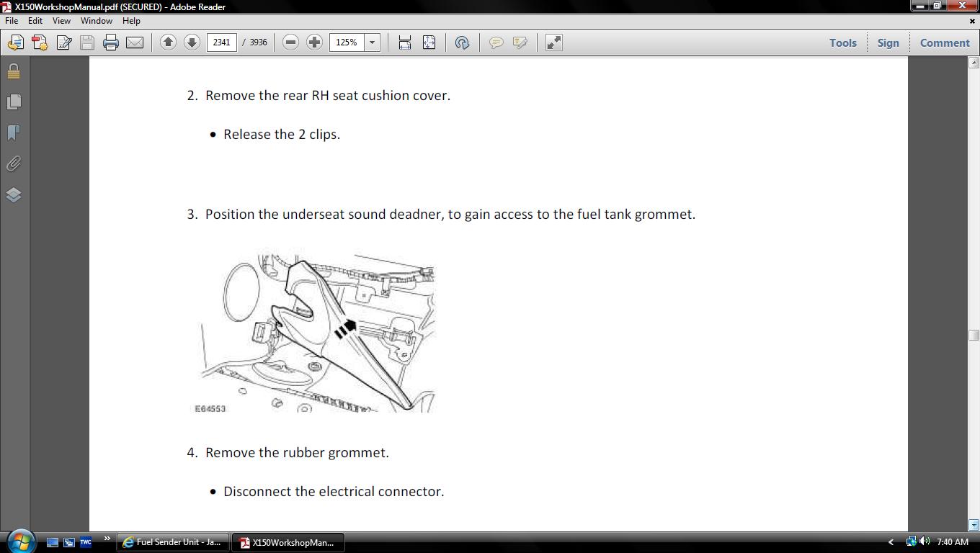Open the Comment pane
980x553 pixels.
[945, 42]
